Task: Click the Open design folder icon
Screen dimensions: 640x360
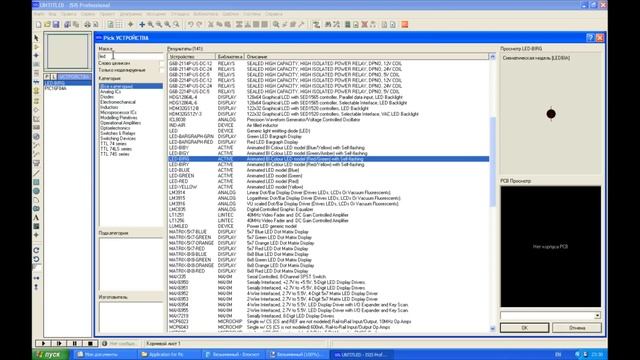Action: pos(47,25)
